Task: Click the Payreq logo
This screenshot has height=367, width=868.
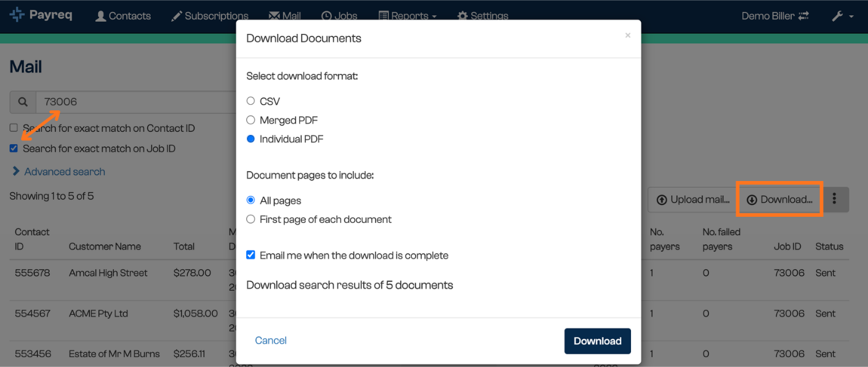Action: click(x=41, y=15)
